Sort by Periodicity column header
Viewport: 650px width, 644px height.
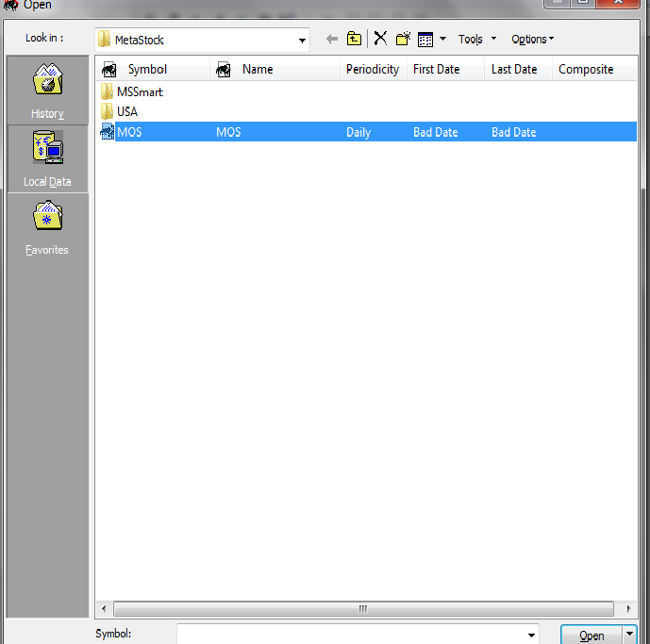[373, 69]
